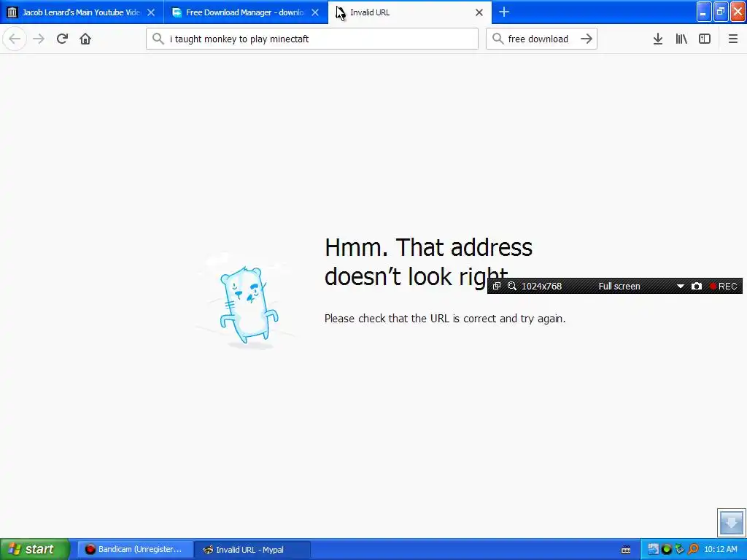Viewport: 747px width, 560px height.
Task: Focus the address bar with 'i taught monkey' text
Action: [312, 39]
